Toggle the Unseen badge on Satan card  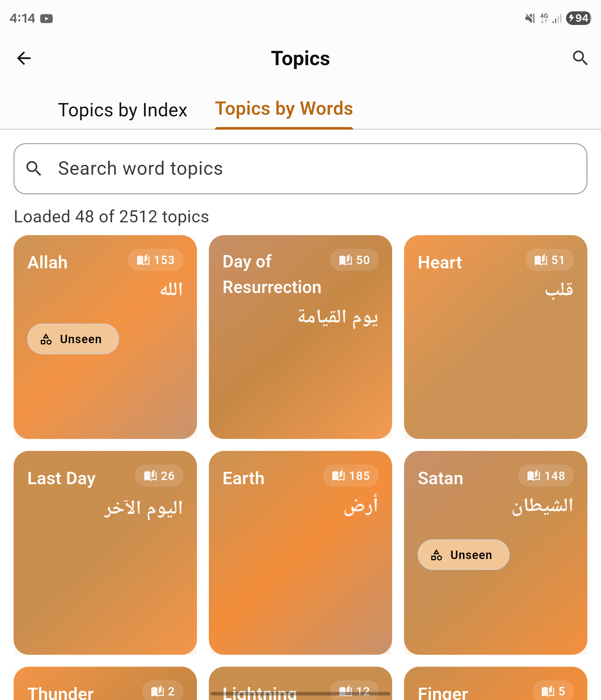click(x=463, y=554)
